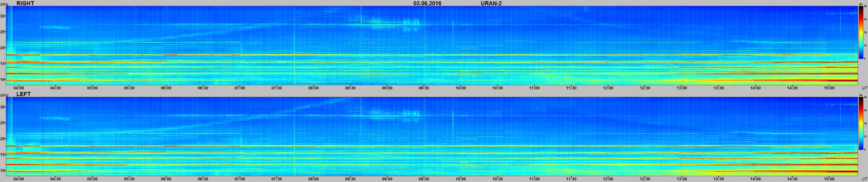Click the 60 dB label on LEFT color scale
The height and width of the screenshot is (182, 868).
pyautogui.click(x=865, y=97)
